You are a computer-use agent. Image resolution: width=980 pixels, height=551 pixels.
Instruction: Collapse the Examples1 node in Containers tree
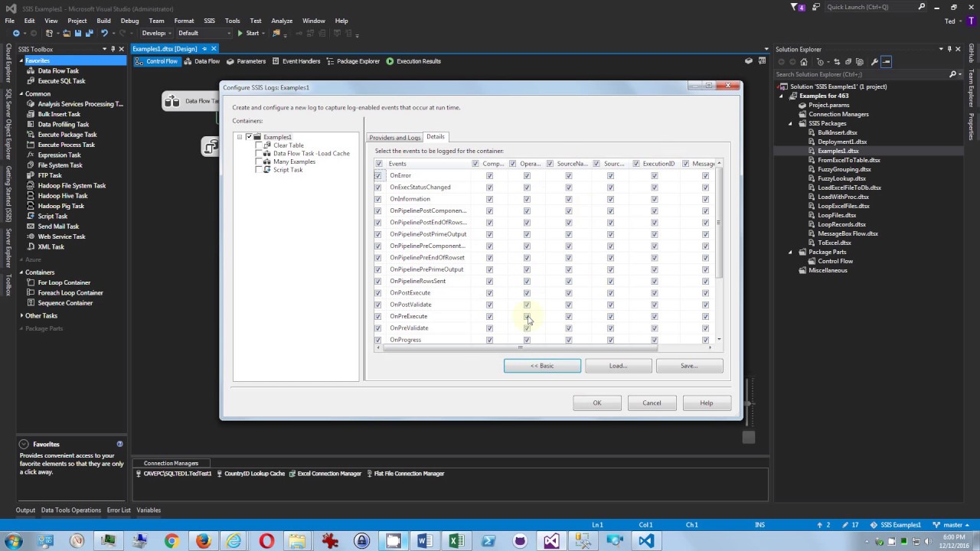(x=240, y=137)
